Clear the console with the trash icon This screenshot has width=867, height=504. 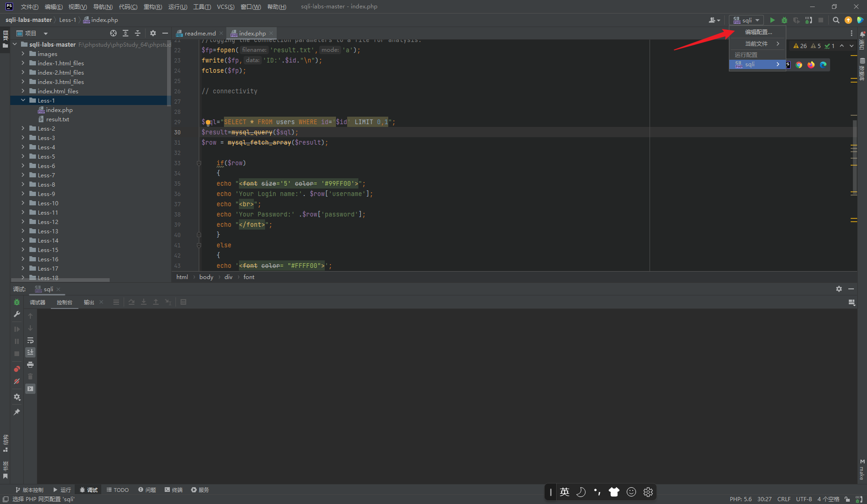30,377
